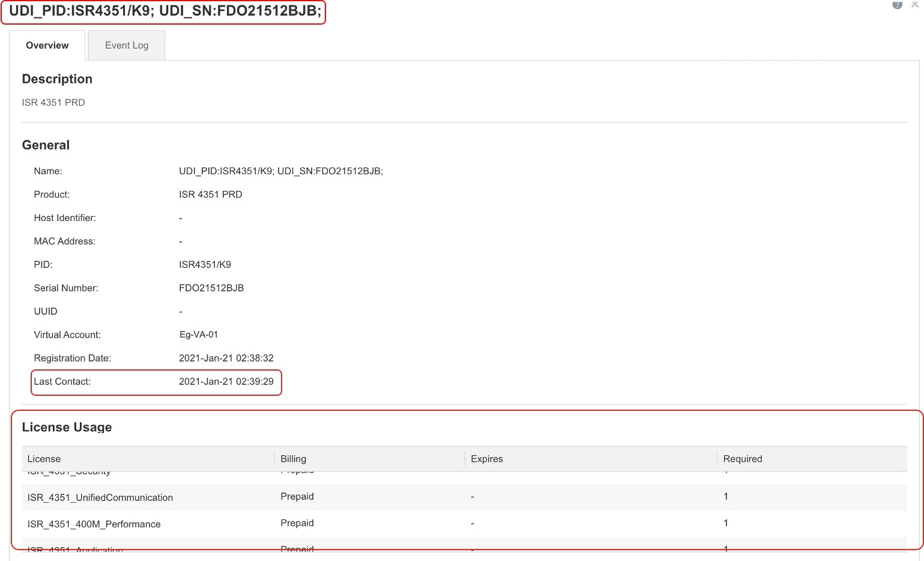Image resolution: width=924 pixels, height=561 pixels.
Task: Select Virtual Account value Eg-VA-01
Action: 199,335
